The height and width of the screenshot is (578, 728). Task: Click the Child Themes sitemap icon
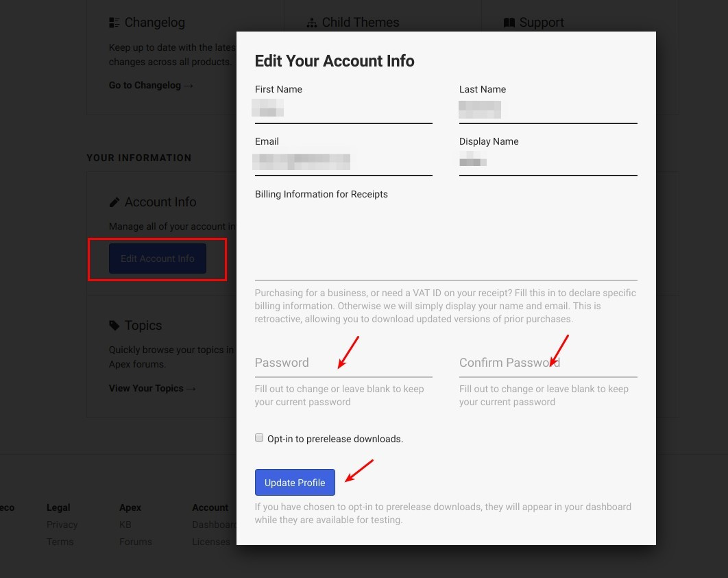(312, 23)
